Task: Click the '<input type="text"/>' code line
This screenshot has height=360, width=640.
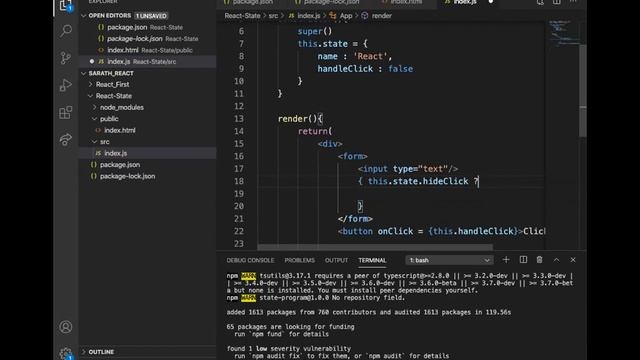Action: (x=408, y=169)
